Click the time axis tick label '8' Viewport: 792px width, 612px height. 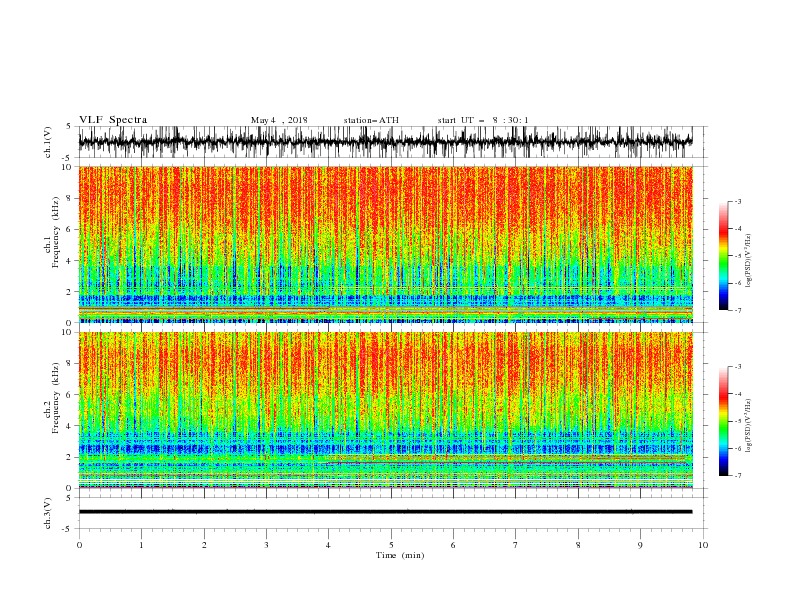[x=578, y=545]
